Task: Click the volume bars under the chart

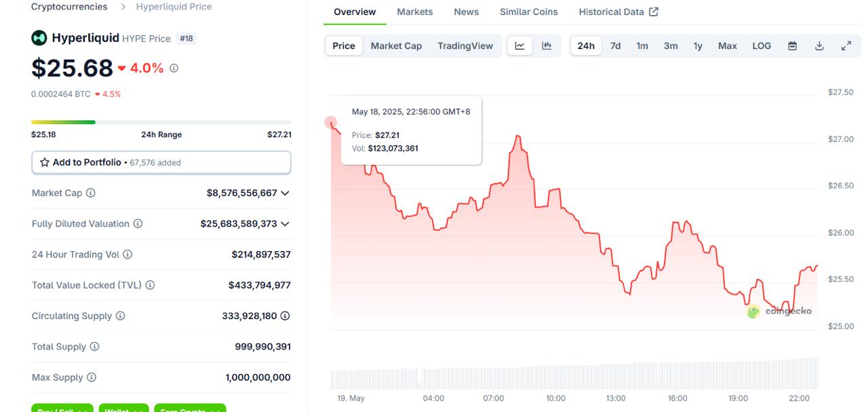Action: [x=574, y=373]
